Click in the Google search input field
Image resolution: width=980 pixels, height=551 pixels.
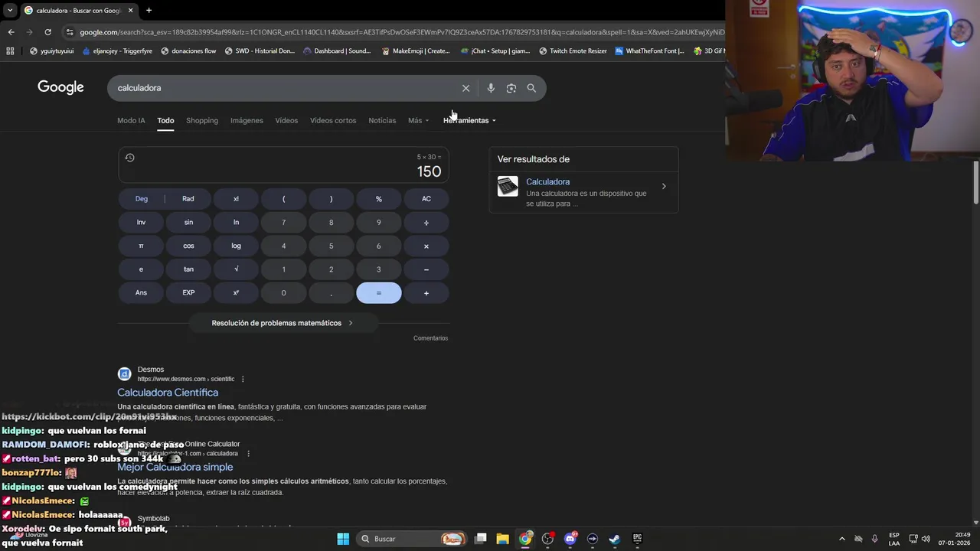coord(283,88)
